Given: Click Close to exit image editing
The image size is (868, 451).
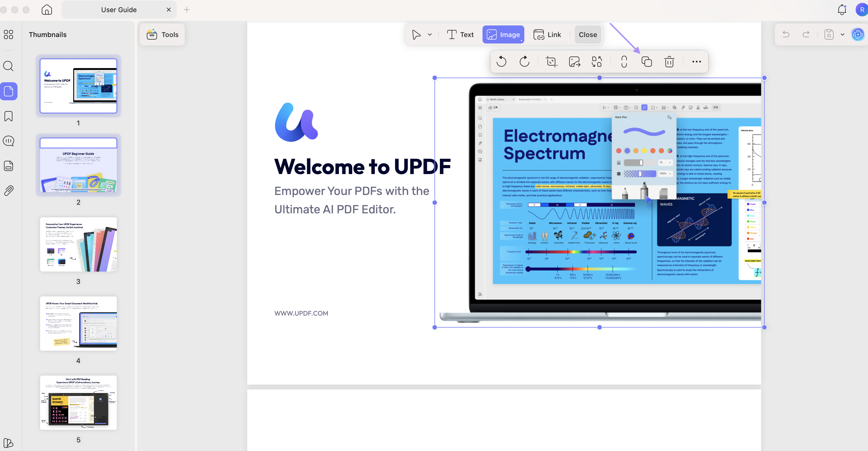Looking at the screenshot, I should pyautogui.click(x=588, y=34).
